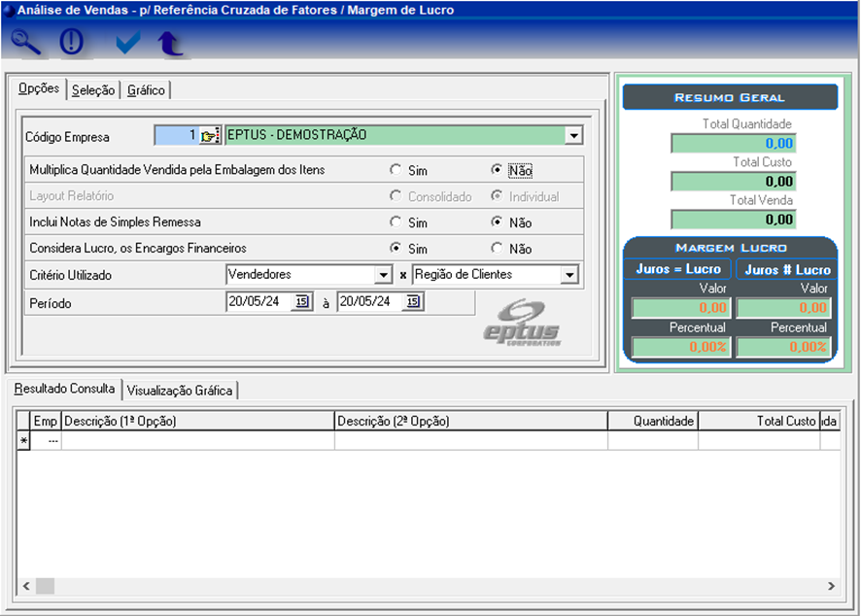
Task: Select Não for Considera Lucro Encargos Financeiros
Action: pyautogui.click(x=497, y=249)
